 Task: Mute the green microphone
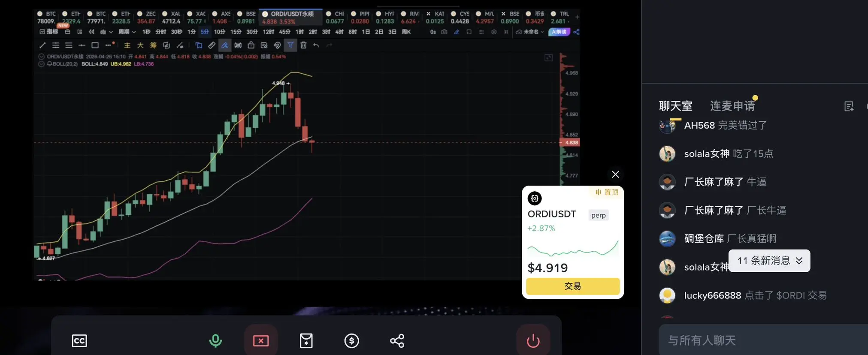215,341
